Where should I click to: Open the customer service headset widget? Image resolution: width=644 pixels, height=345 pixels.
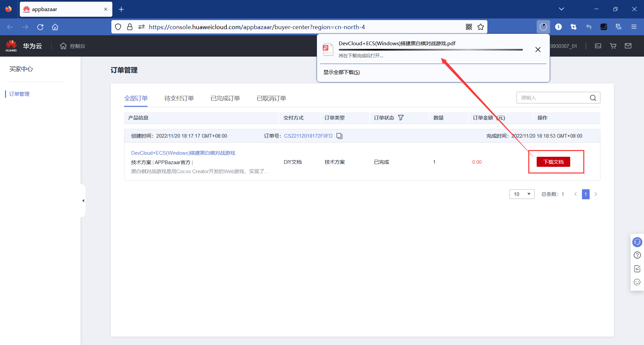[637, 242]
